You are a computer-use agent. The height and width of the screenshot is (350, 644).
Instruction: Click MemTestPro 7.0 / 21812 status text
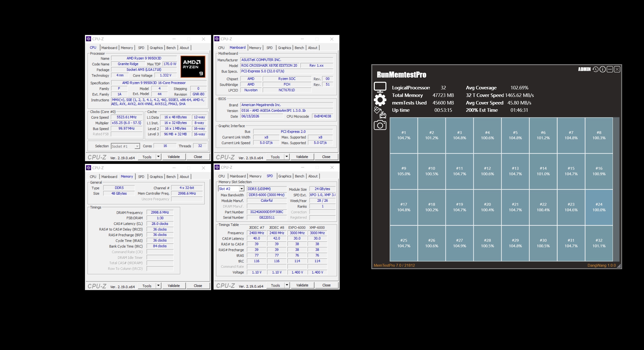tap(394, 265)
